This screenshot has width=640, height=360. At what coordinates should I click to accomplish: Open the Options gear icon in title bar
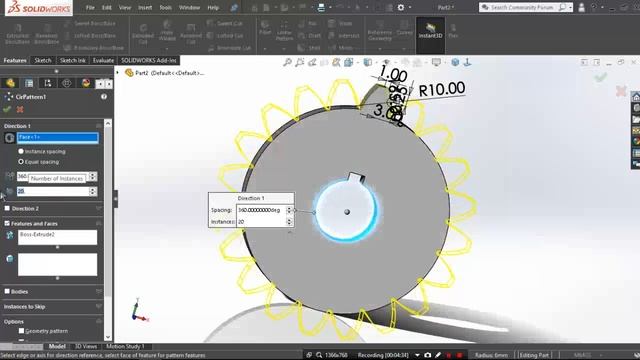point(401,7)
